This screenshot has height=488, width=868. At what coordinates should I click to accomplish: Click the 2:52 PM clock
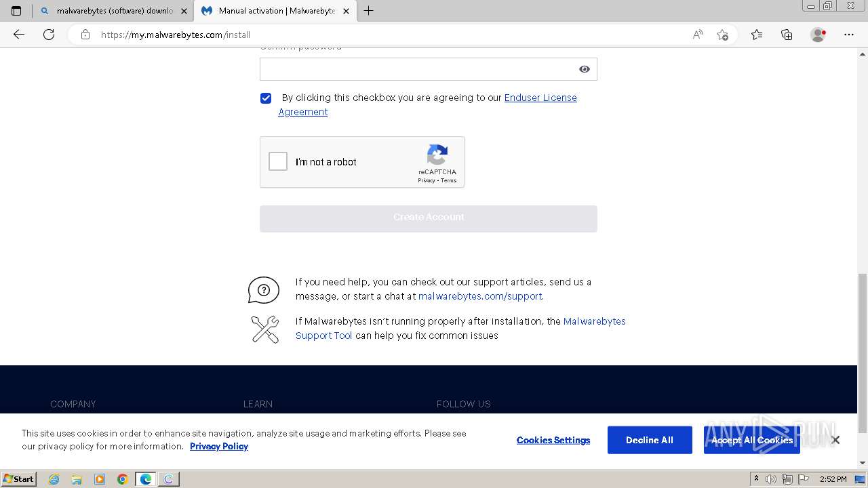833,479
